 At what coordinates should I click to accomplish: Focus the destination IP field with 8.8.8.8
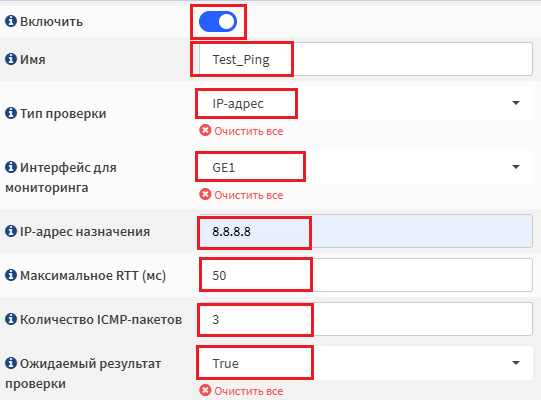point(366,231)
